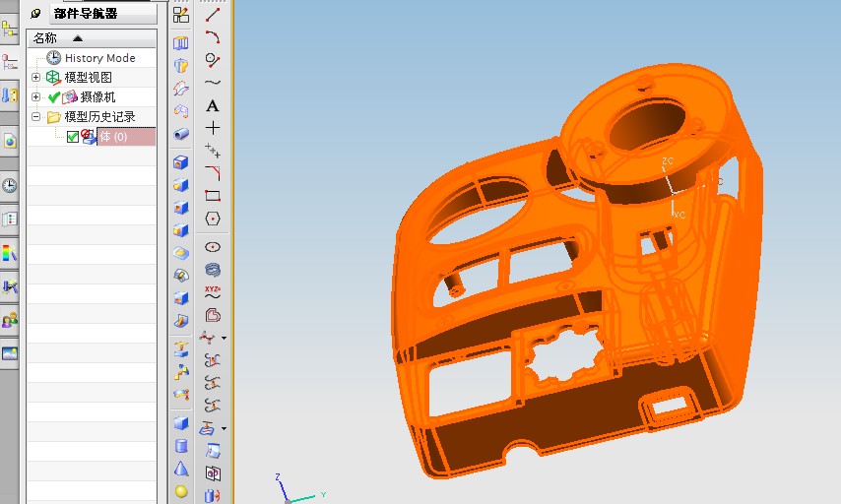Image resolution: width=841 pixels, height=504 pixels.
Task: Select the Block primitive icon
Action: coord(181,423)
